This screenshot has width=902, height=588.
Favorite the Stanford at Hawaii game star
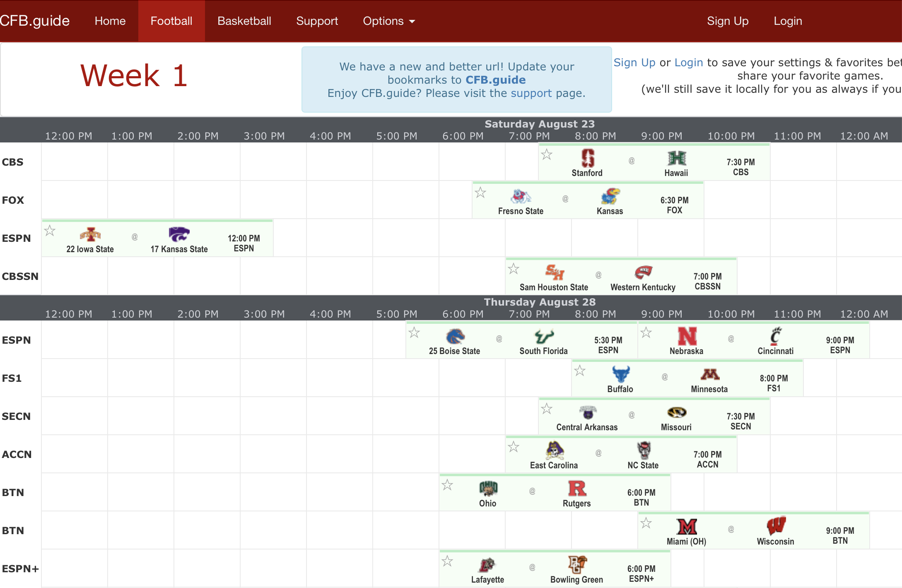point(547,154)
